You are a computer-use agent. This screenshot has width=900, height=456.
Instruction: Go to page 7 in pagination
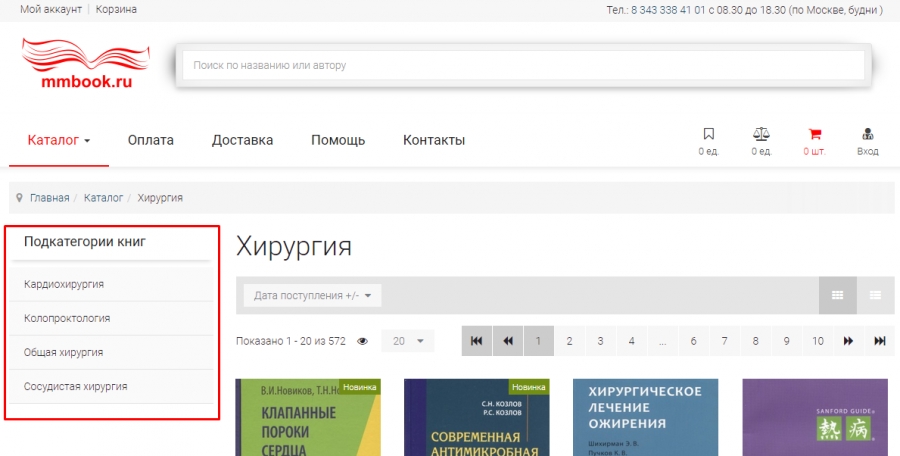pyautogui.click(x=724, y=341)
